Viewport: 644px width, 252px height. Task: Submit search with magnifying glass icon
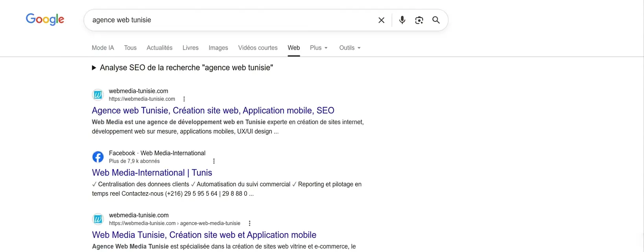436,20
